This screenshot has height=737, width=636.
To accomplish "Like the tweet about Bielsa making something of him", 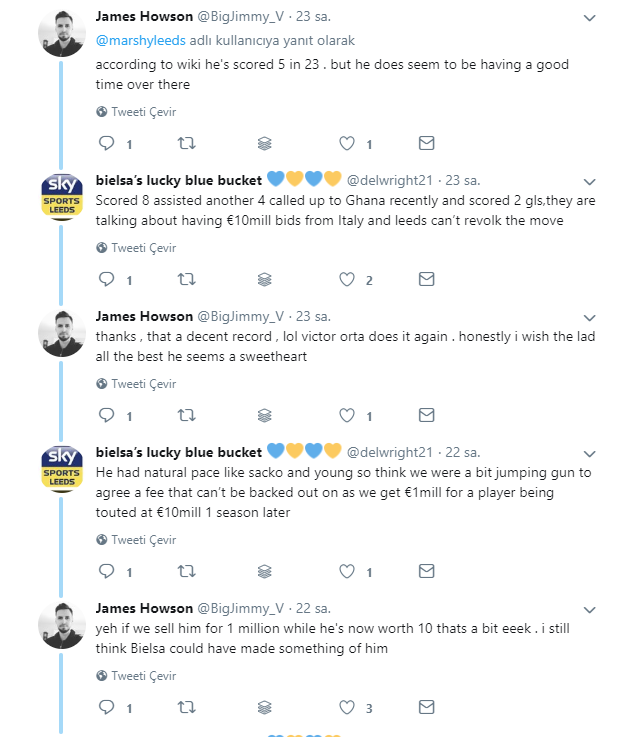I will (348, 707).
